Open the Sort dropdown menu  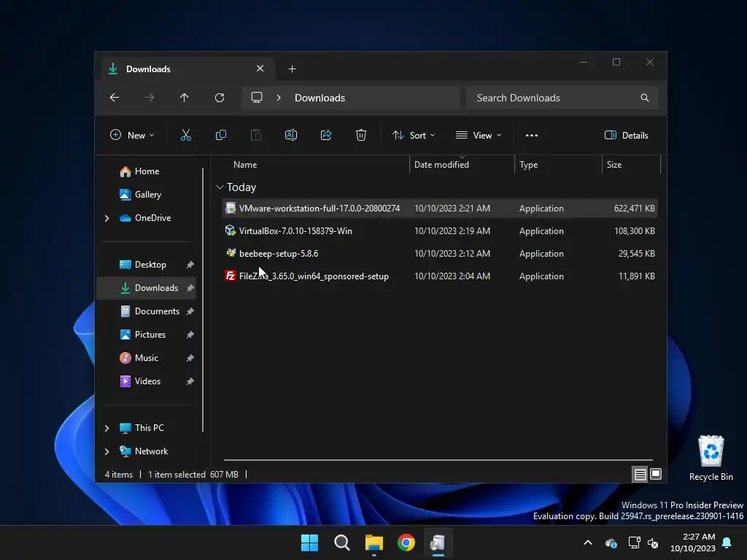point(414,135)
